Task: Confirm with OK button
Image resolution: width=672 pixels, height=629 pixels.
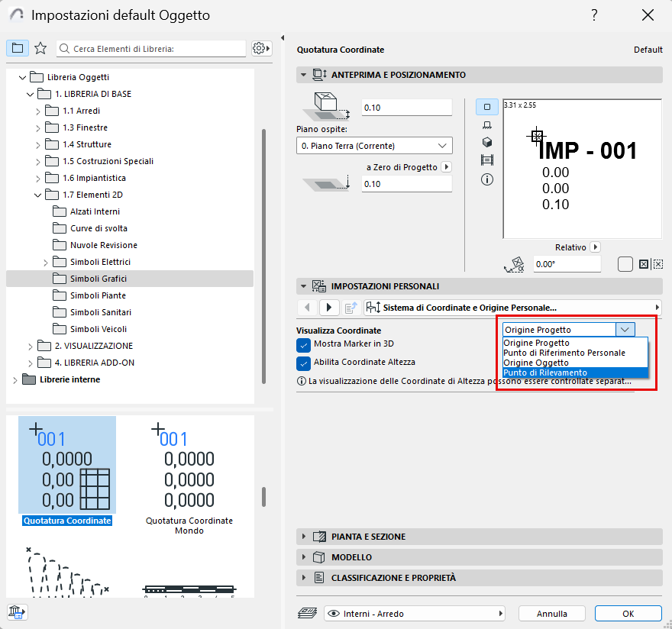Action: pyautogui.click(x=628, y=614)
